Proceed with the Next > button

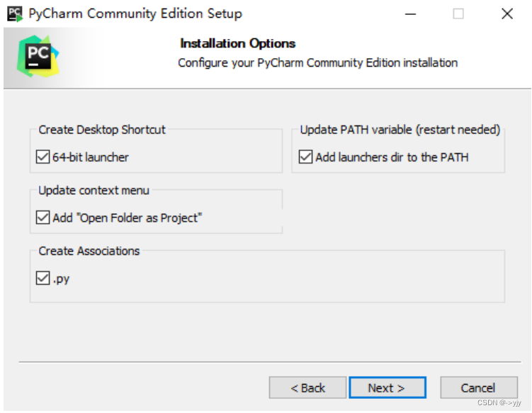pyautogui.click(x=387, y=387)
